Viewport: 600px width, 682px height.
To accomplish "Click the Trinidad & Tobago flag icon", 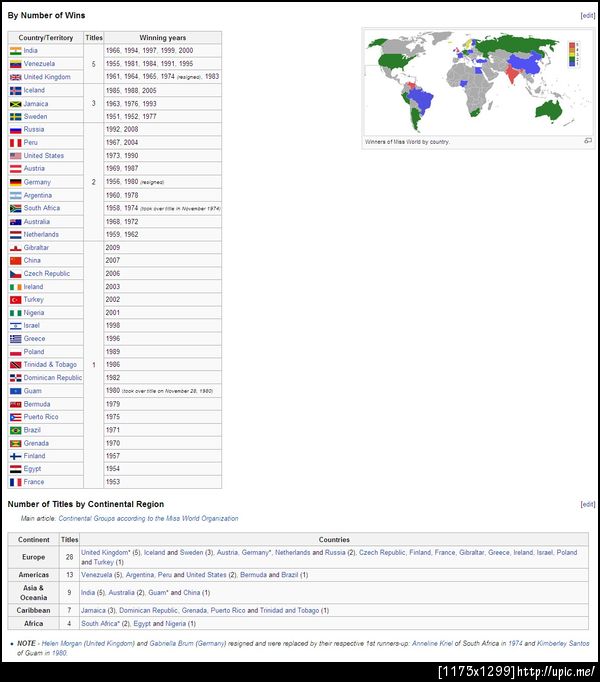I will (x=16, y=365).
